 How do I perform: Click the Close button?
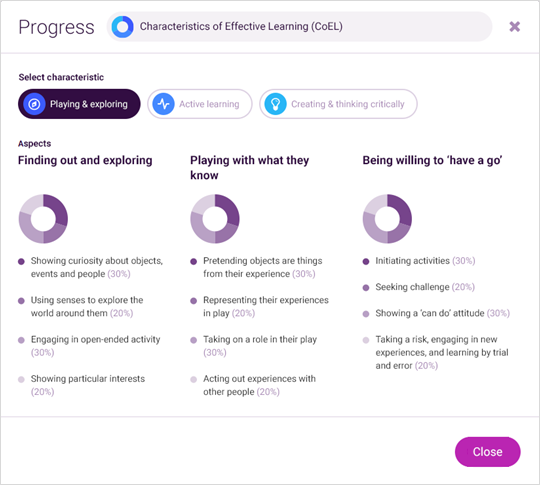[488, 452]
